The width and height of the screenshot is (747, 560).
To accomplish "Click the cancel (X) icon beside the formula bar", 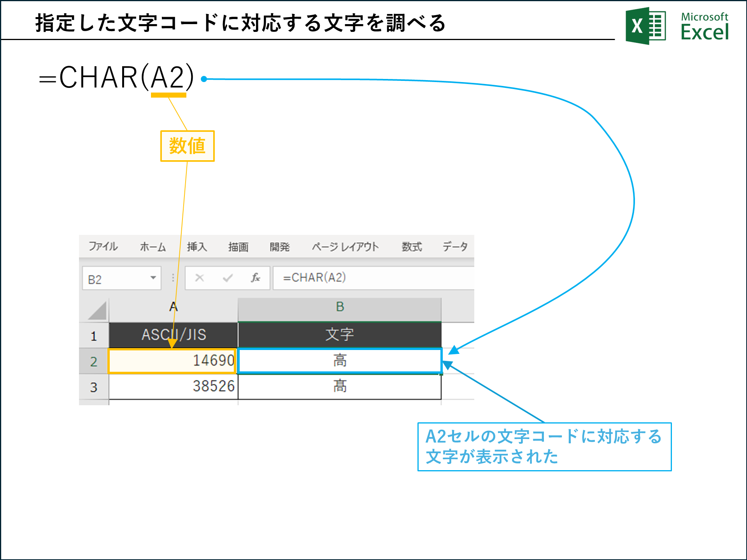I will pyautogui.click(x=199, y=278).
